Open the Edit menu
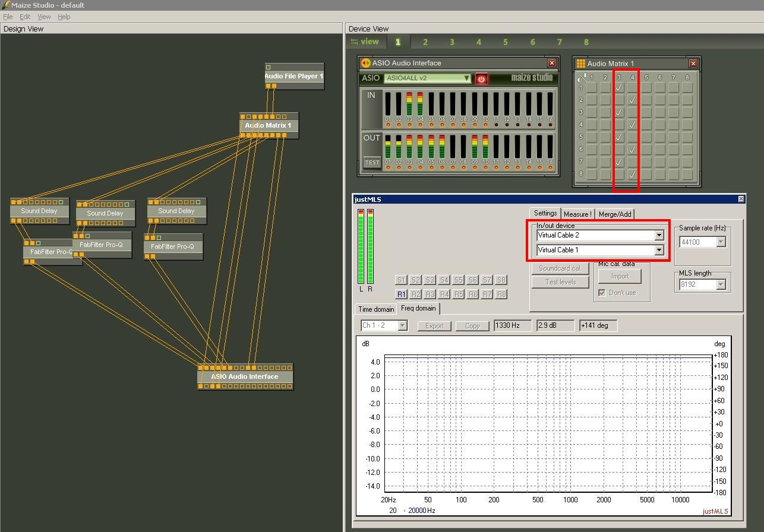The image size is (764, 532). coord(25,17)
